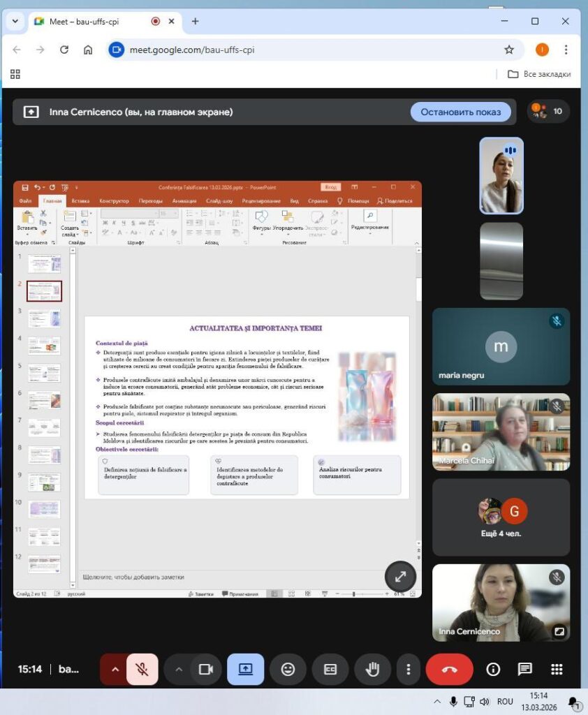Expand audio settings chevron beside microphone
Image resolution: width=588 pixels, height=715 pixels.
[115, 669]
